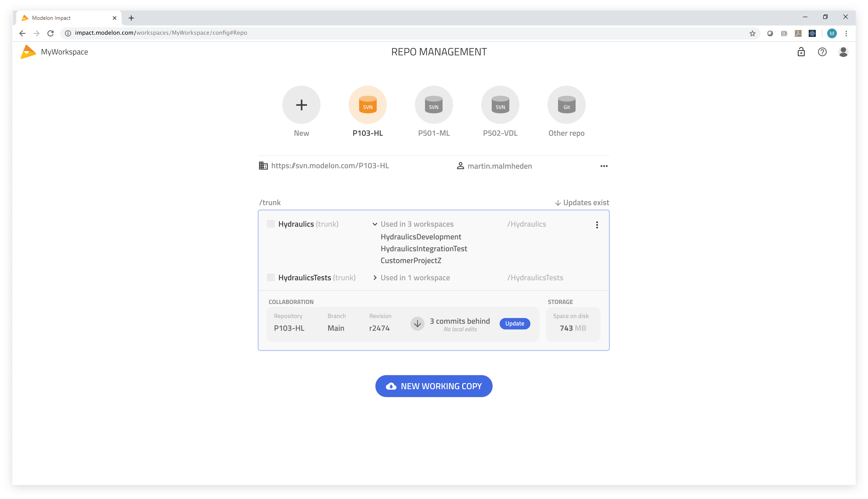Image resolution: width=868 pixels, height=499 pixels.
Task: Click the Updates exist link
Action: pos(582,202)
